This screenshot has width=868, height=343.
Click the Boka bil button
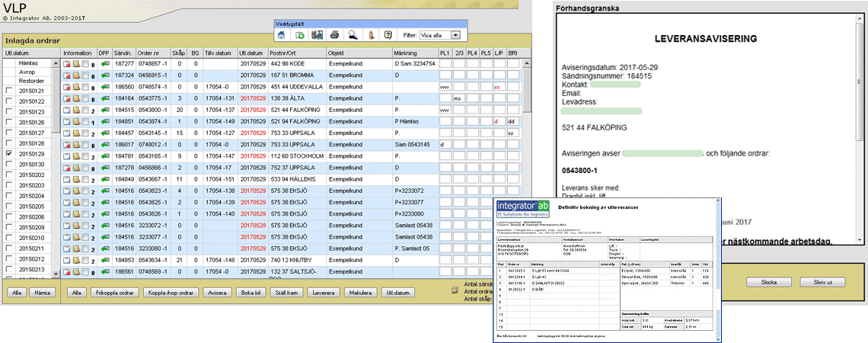pos(251,293)
